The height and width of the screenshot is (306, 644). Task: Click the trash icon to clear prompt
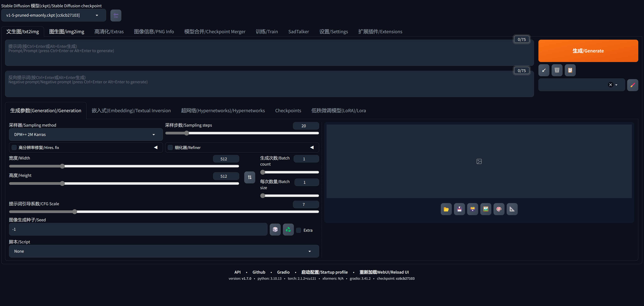[x=557, y=70]
